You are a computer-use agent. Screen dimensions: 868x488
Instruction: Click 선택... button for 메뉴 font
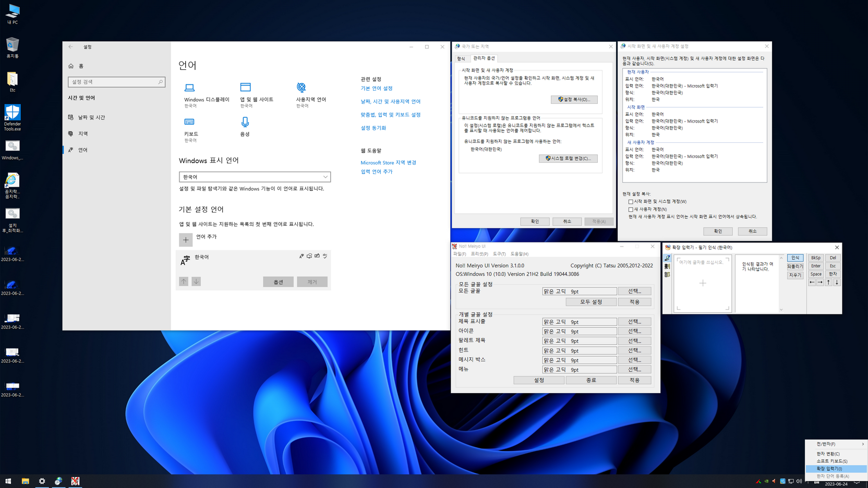tap(634, 370)
